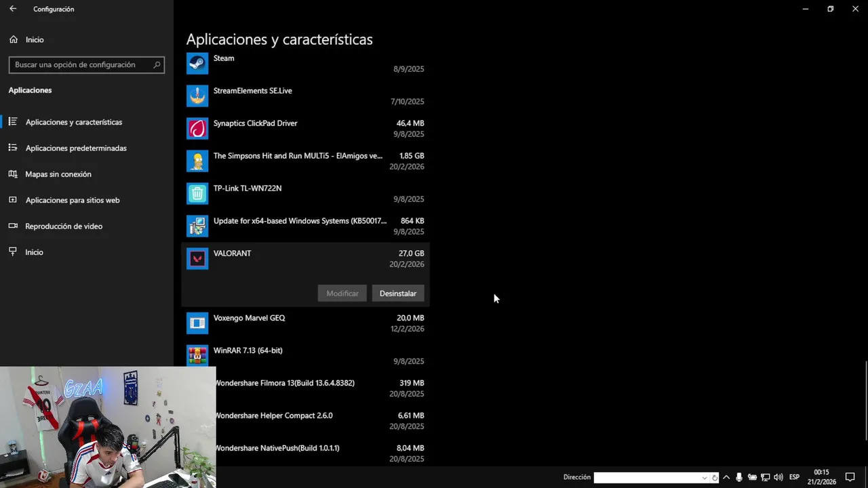Click the greyed Modificar button
868x488 pixels.
(x=342, y=293)
